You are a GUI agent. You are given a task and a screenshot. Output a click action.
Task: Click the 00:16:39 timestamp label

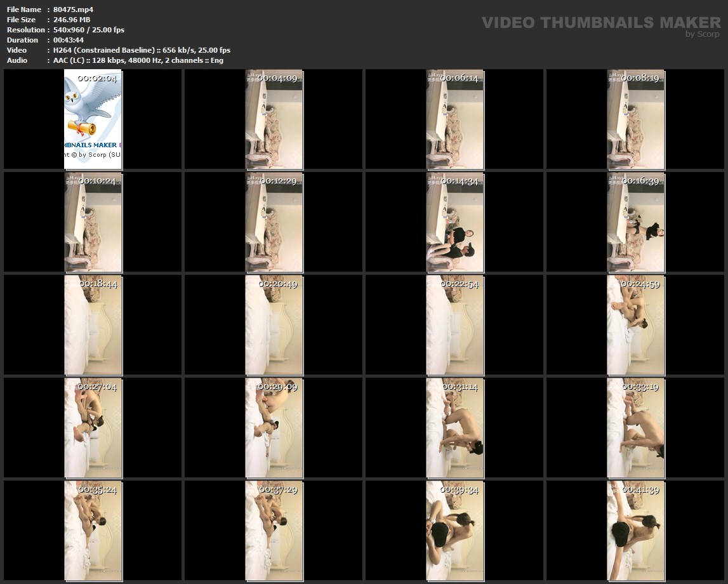tap(640, 182)
